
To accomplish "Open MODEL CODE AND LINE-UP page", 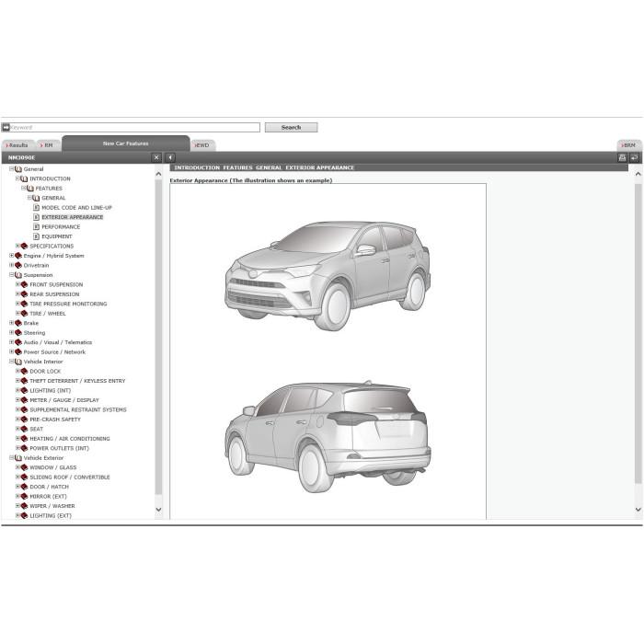I will (x=76, y=207).
